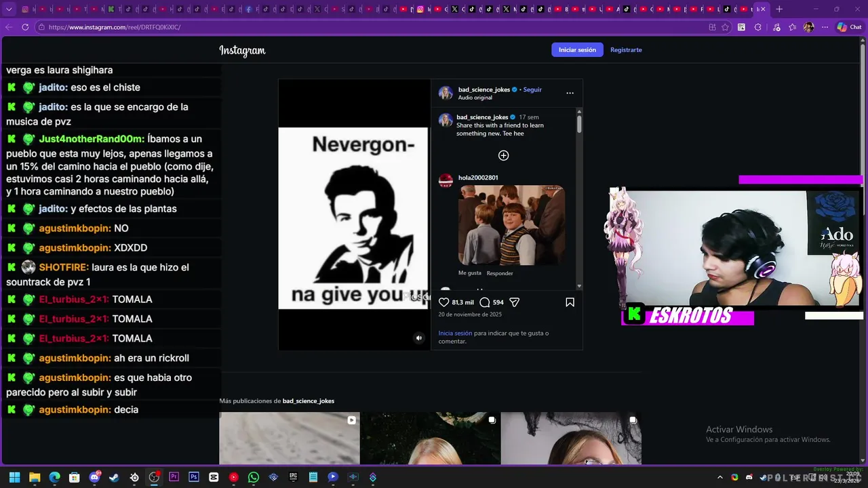The width and height of the screenshot is (868, 488).
Task: Open Epic Games Launcher from taskbar
Action: (x=293, y=477)
